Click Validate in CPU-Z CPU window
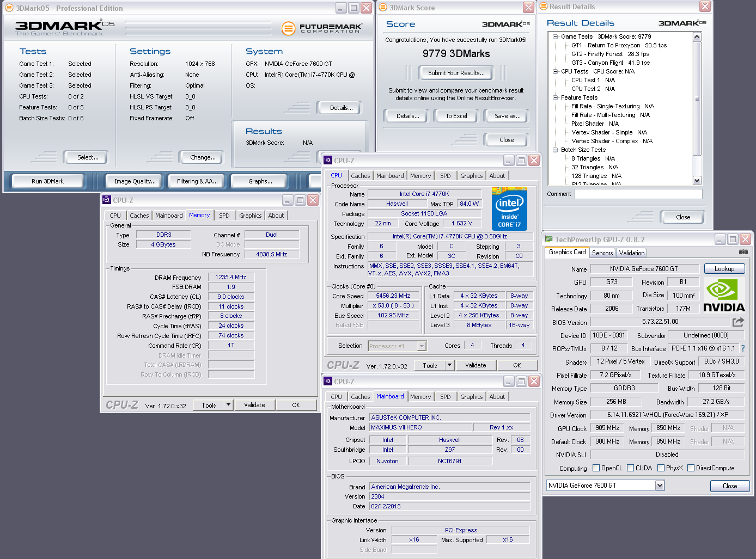This screenshot has width=756, height=559. (475, 365)
